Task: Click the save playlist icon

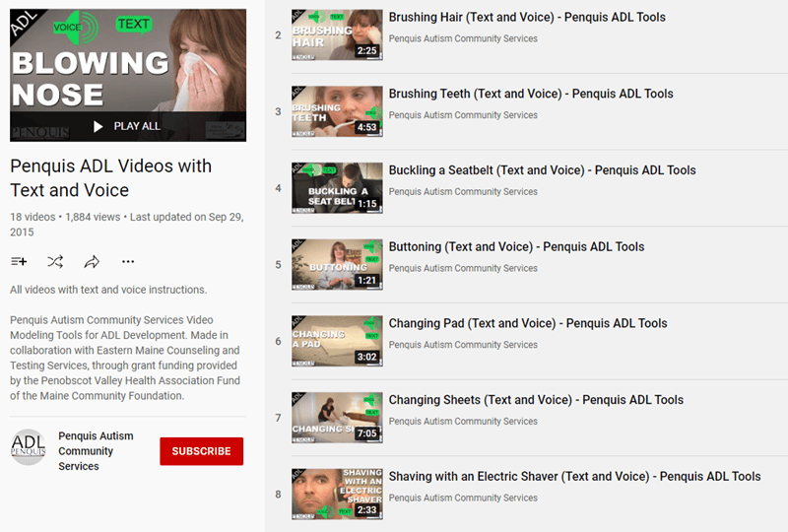Action: (19, 261)
